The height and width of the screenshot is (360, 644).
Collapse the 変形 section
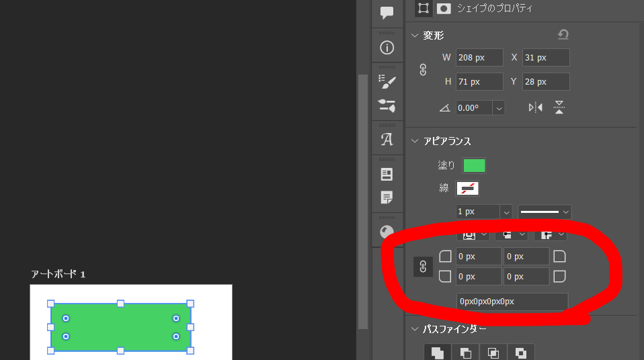click(x=415, y=36)
